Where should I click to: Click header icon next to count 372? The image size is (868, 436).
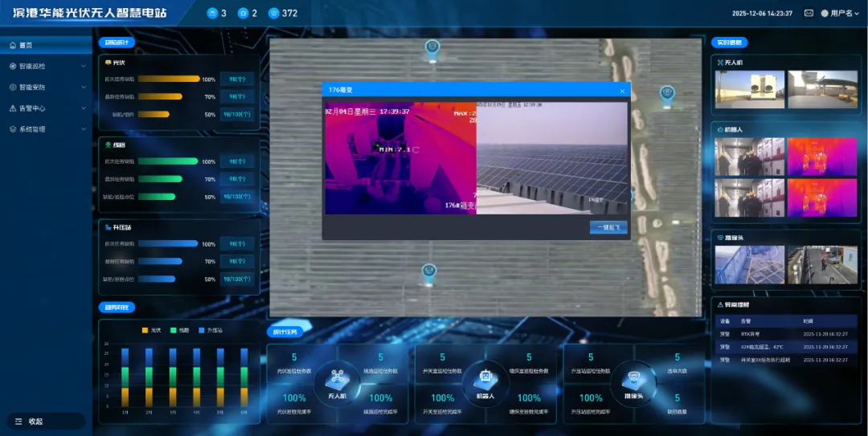click(273, 14)
